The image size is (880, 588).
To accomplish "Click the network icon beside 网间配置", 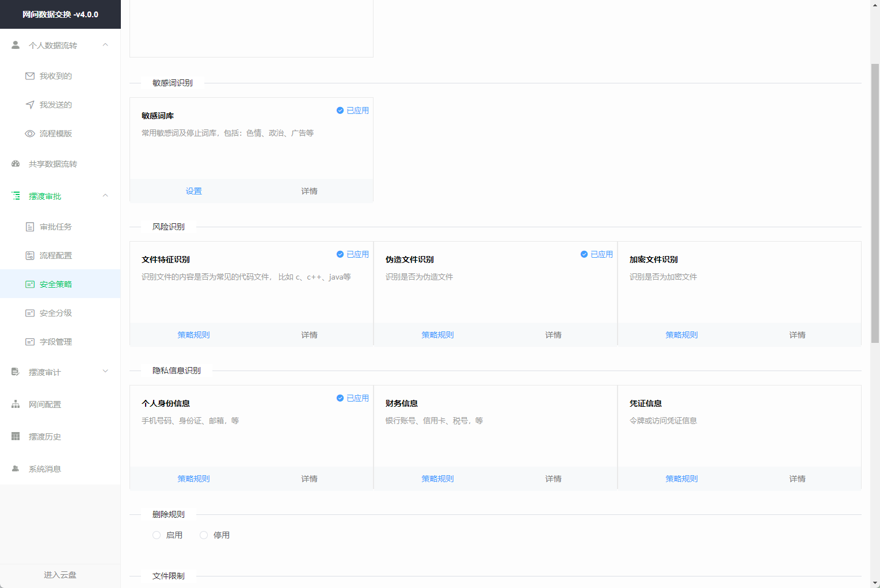I will [16, 404].
